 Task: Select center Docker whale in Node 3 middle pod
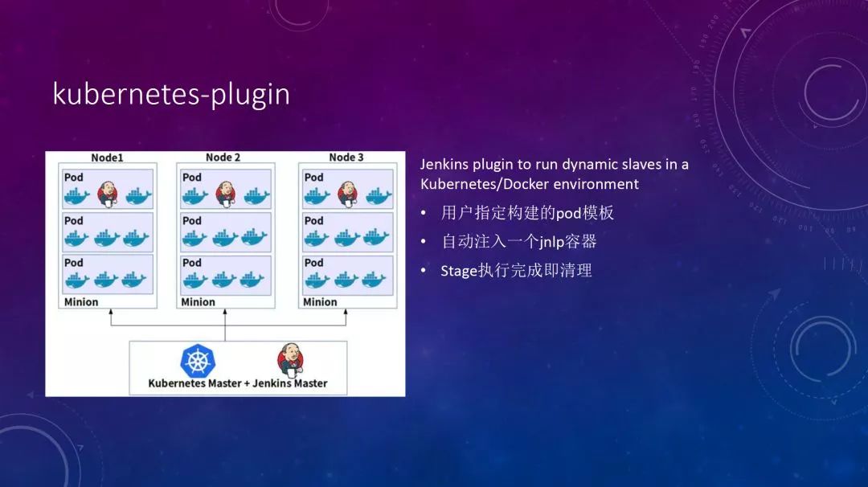coord(347,237)
